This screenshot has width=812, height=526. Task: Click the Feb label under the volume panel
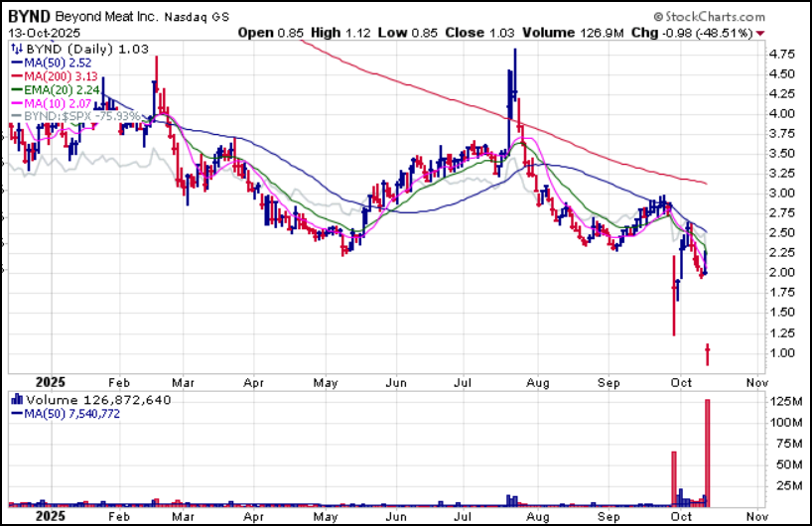pos(119,517)
